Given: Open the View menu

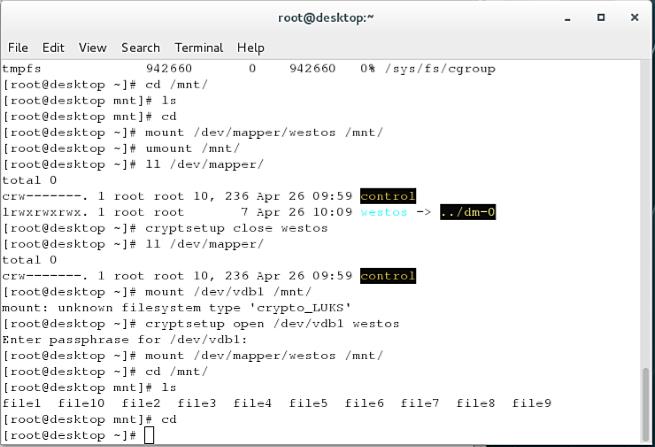Looking at the screenshot, I should (x=92, y=48).
